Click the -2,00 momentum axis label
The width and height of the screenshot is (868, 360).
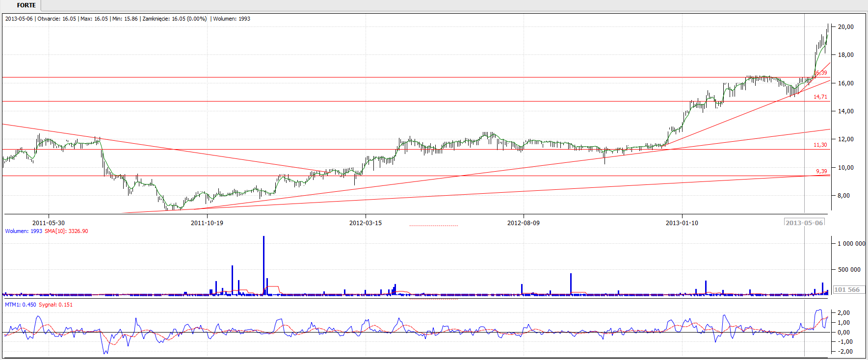pos(844,352)
